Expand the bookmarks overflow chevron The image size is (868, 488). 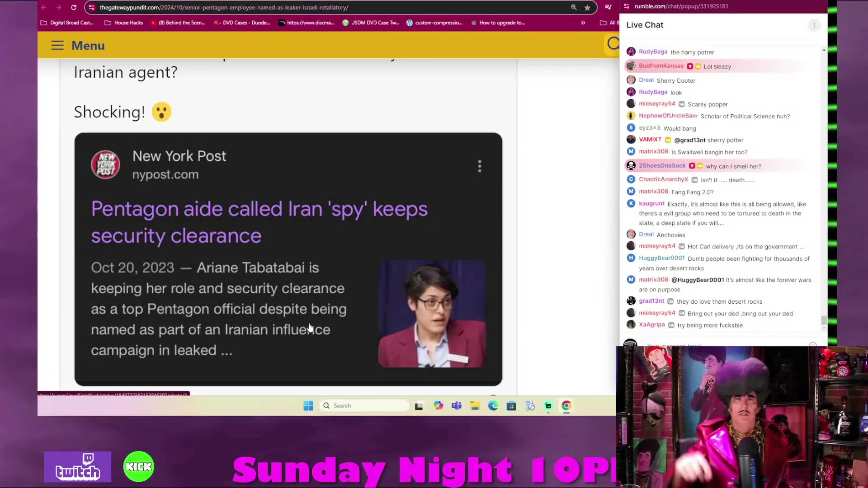pos(583,23)
